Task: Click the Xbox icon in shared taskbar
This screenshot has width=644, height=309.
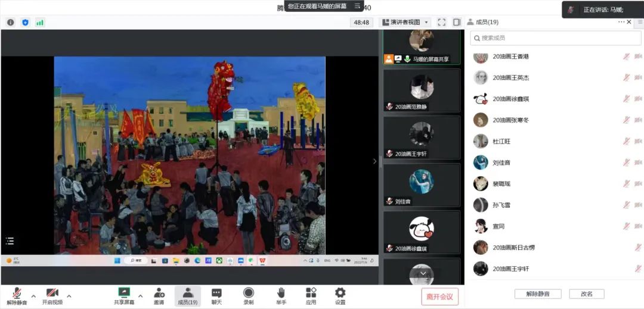Action: click(x=219, y=260)
